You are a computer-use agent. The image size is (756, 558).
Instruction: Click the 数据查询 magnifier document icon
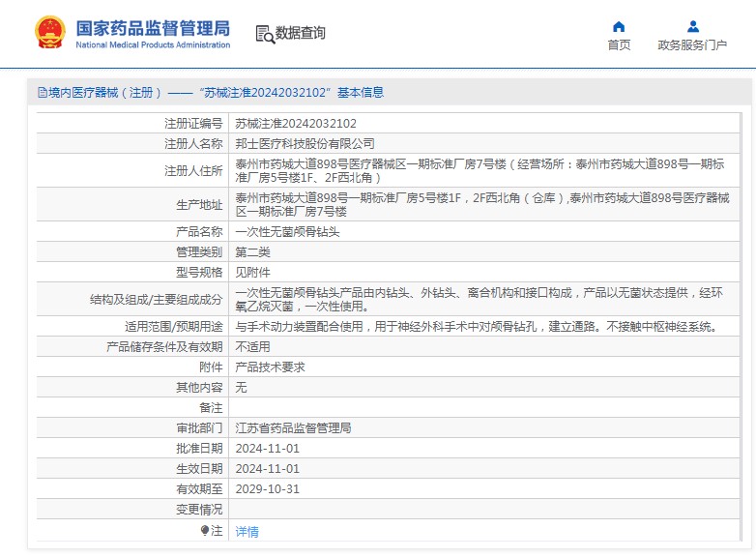[x=264, y=34]
